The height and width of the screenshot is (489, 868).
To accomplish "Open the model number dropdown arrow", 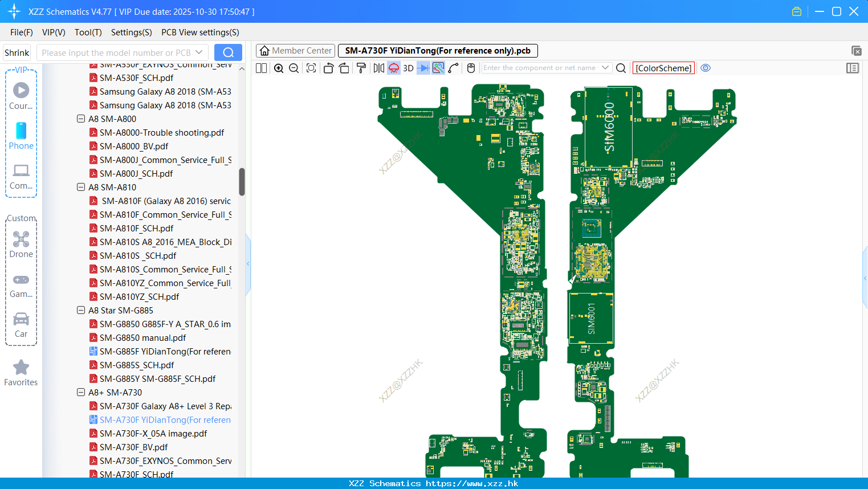I will click(x=199, y=52).
